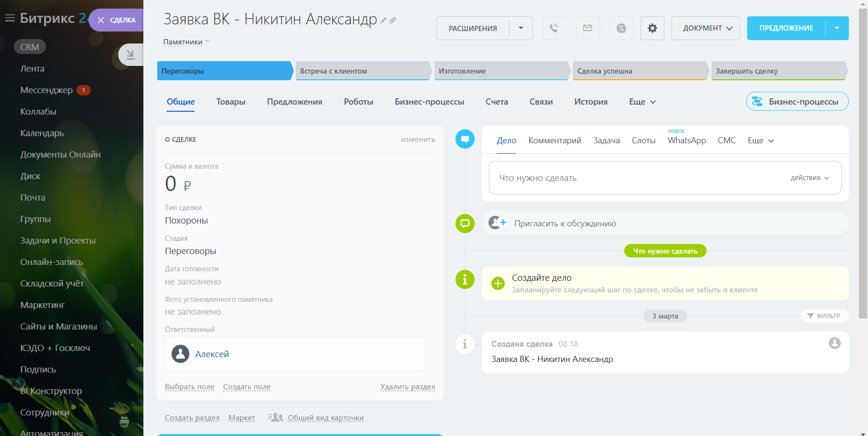The image size is (868, 436).
Task: Expand the действия dropdown in activity field
Action: 809,178
